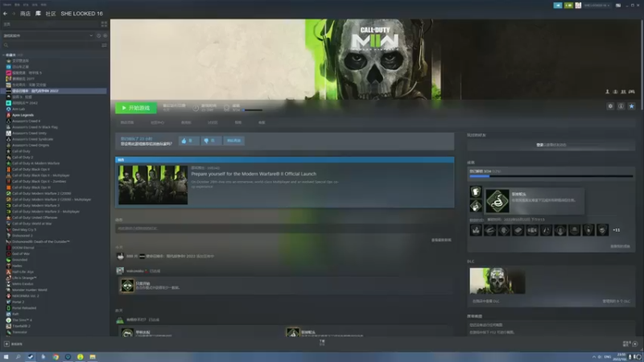
Task: Open Steam menu in menu bar
Action: coord(7,5)
